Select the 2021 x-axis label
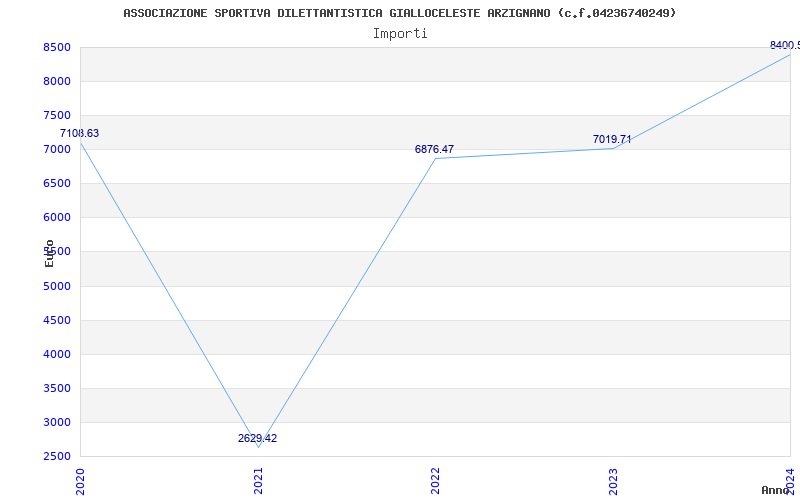Screen dimensions: 800x500 [x=258, y=481]
